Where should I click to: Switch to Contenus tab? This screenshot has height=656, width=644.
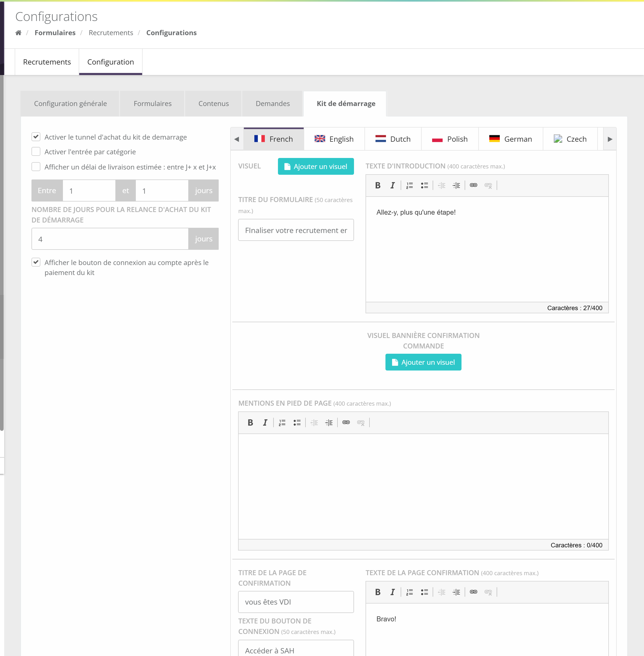pos(213,104)
